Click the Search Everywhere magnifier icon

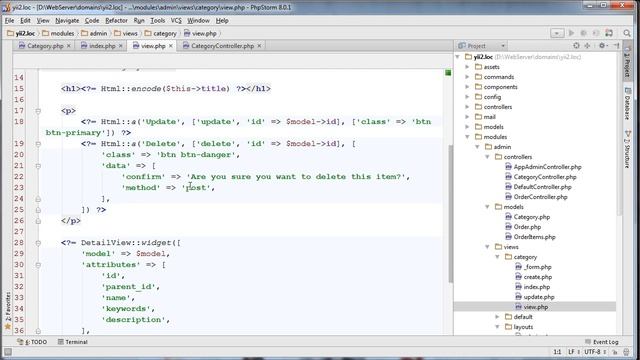click(x=627, y=33)
